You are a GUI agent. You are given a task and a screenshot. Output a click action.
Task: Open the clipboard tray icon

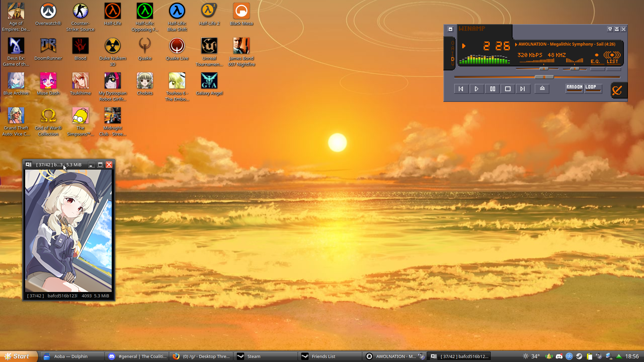pyautogui.click(x=589, y=356)
